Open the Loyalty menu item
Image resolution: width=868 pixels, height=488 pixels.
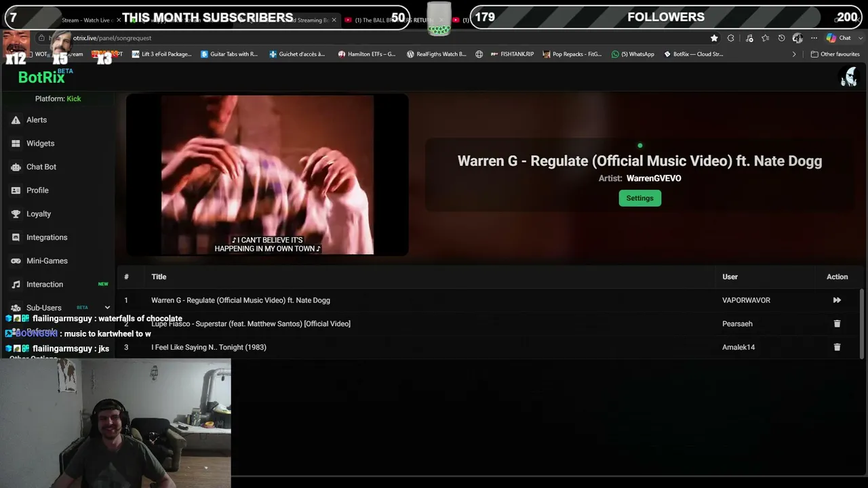39,214
